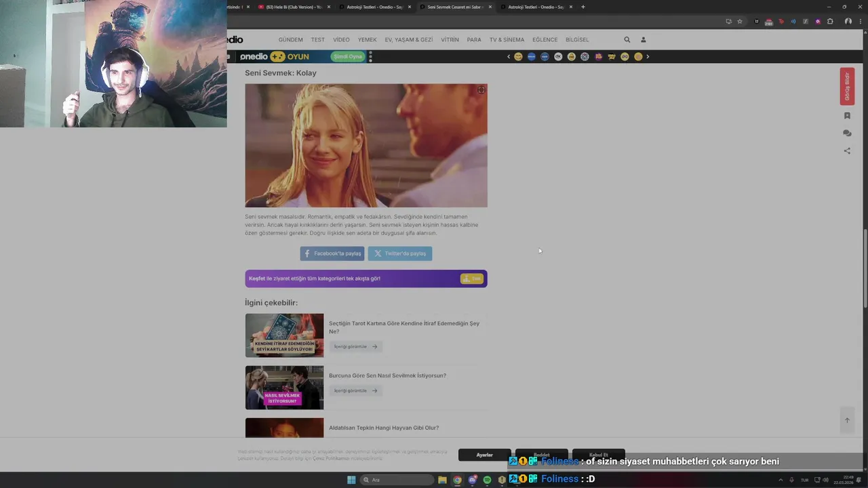Click the three-dot menu beside Şimdi Oyna
The image size is (868, 488).
coord(370,57)
